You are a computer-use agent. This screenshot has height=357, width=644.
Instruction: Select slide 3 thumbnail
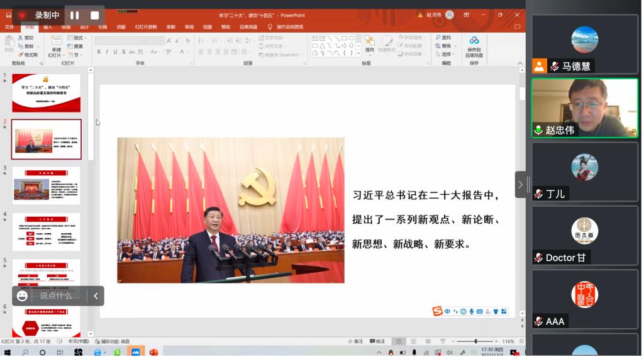(x=46, y=185)
